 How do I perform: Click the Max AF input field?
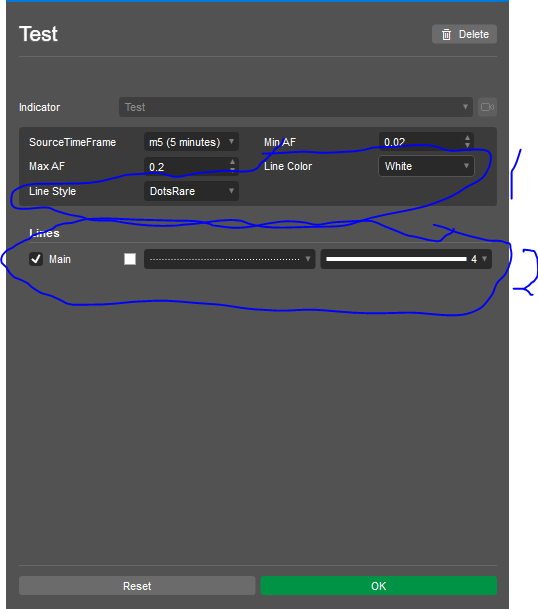click(x=186, y=166)
